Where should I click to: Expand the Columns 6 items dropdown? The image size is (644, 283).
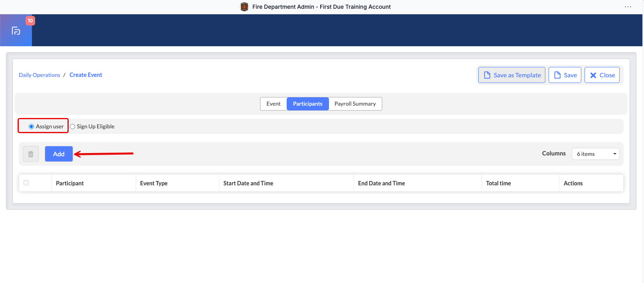(x=595, y=154)
